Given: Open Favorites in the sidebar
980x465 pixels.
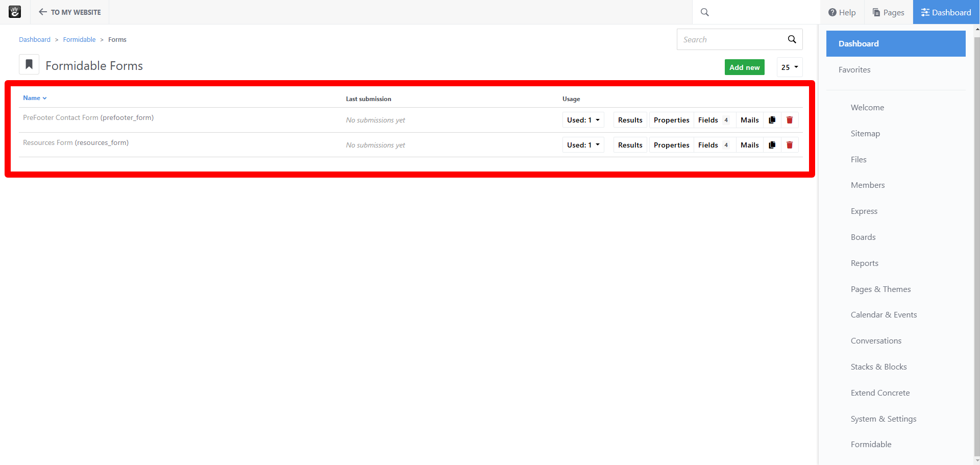Looking at the screenshot, I should [854, 69].
